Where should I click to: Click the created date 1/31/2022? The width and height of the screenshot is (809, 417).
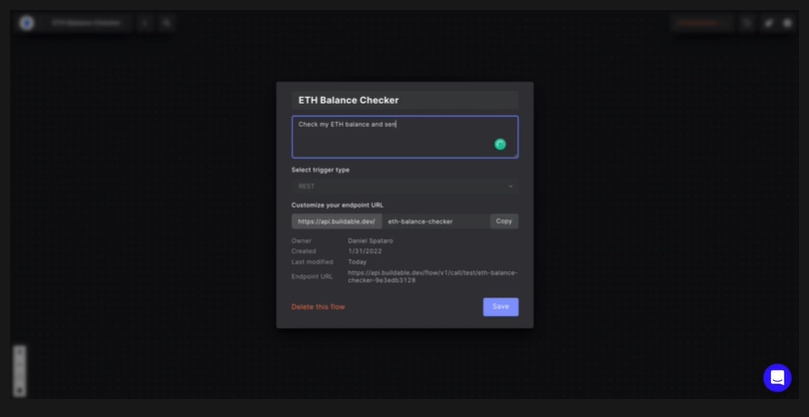tap(365, 251)
